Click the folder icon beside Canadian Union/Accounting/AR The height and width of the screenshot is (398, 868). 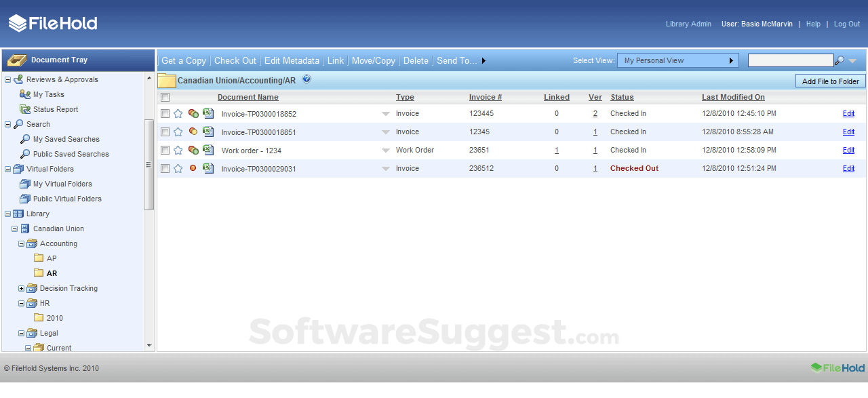(166, 79)
